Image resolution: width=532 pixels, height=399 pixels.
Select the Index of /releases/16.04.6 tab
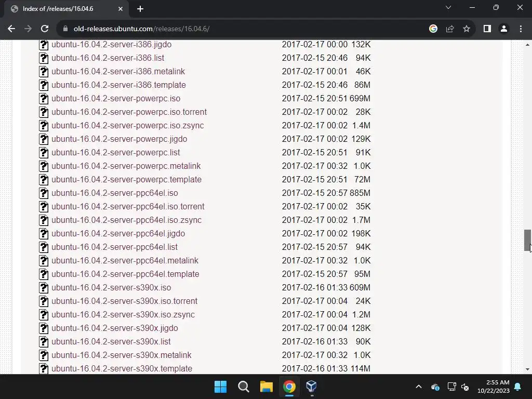[x=66, y=9]
